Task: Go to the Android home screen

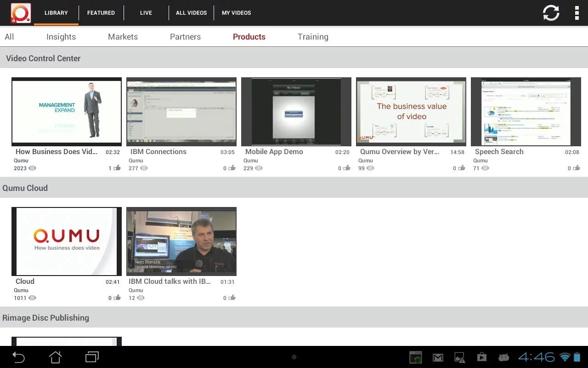Action: coord(55,357)
